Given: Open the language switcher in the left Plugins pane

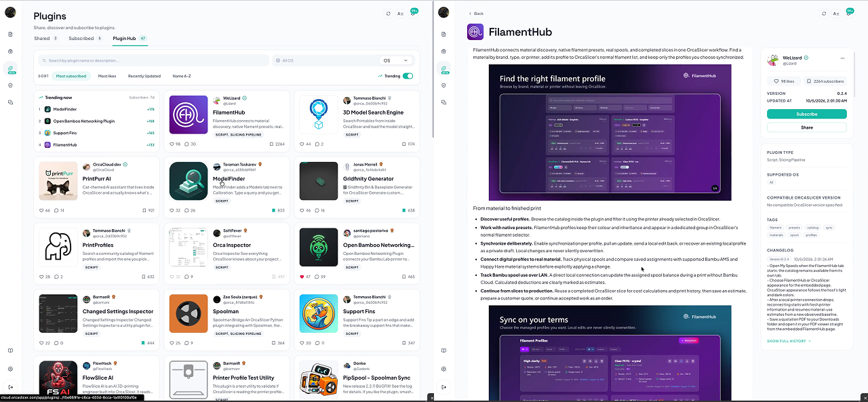Looking at the screenshot, I should click(400, 14).
